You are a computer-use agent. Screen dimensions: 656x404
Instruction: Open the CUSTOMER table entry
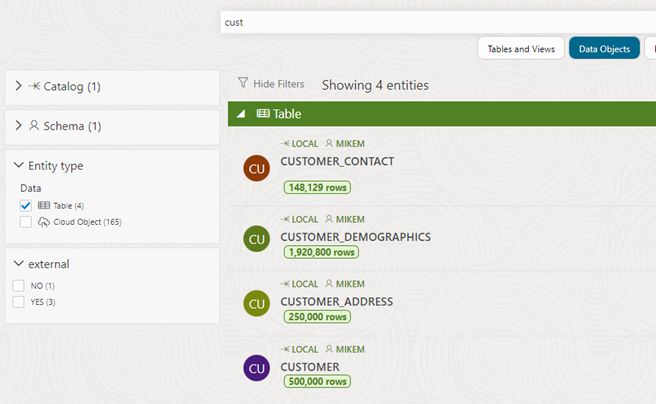[x=310, y=367]
